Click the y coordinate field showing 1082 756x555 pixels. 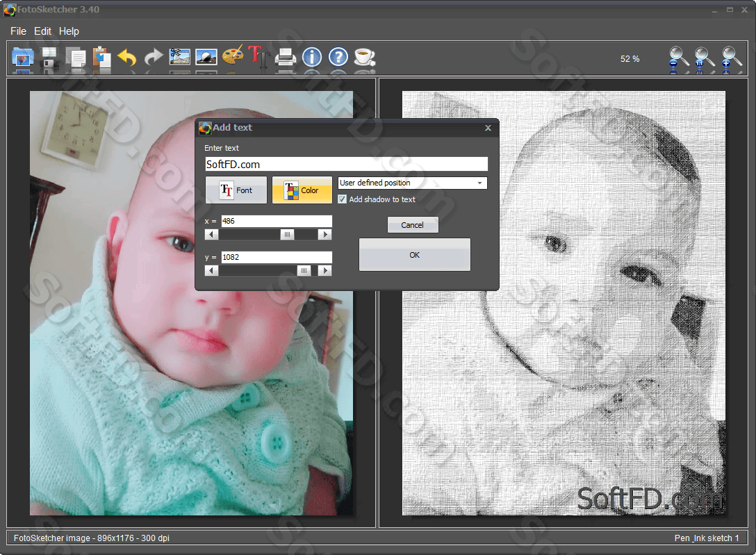coord(277,257)
